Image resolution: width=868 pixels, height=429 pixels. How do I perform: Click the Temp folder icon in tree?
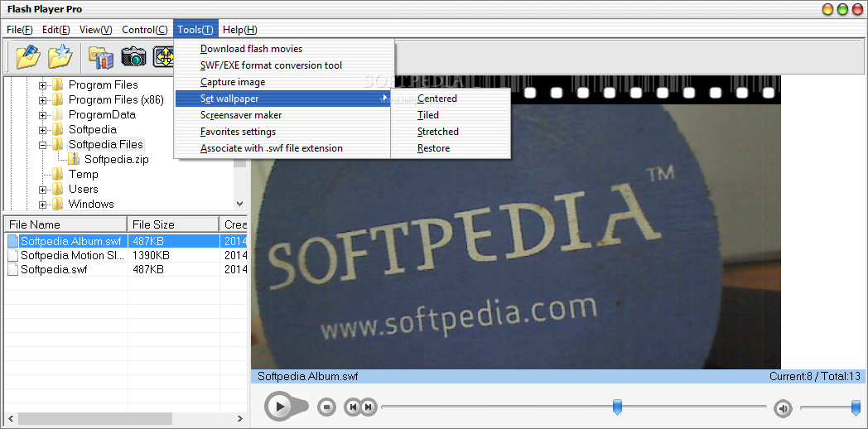tap(58, 175)
